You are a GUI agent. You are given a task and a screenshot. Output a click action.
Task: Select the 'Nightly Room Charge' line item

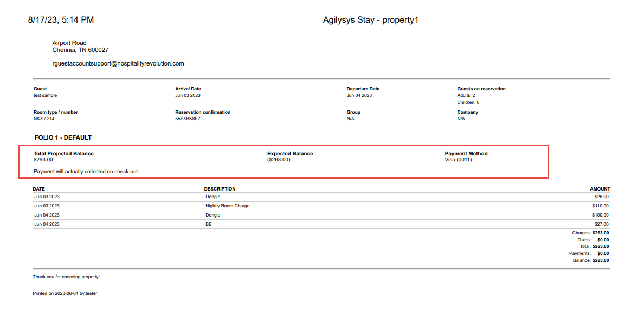227,206
